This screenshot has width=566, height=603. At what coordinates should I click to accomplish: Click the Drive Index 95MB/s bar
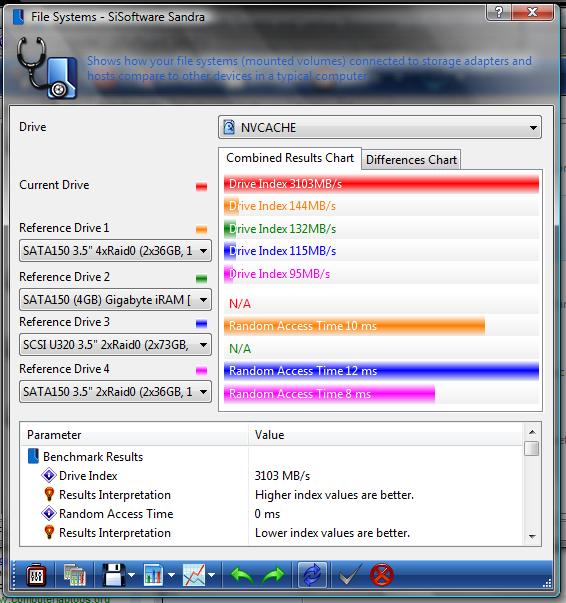381,274
